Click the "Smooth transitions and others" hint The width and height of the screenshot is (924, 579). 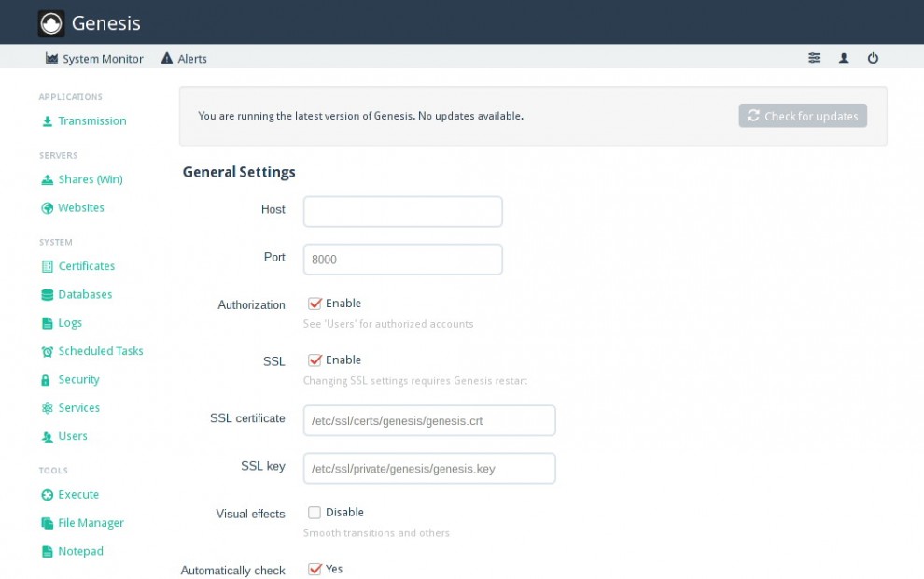click(x=376, y=533)
